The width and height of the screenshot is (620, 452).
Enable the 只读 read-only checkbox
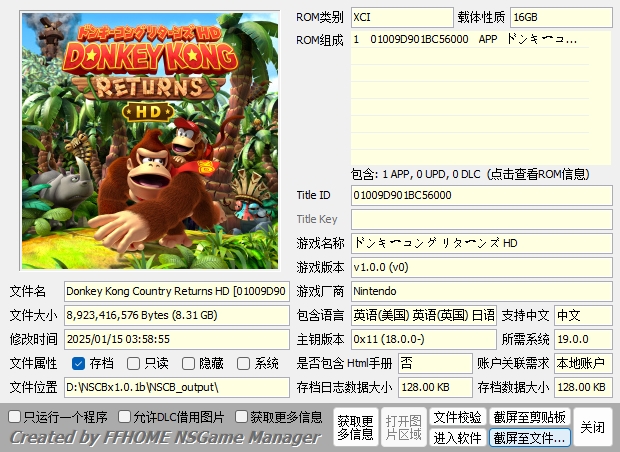[x=134, y=363]
